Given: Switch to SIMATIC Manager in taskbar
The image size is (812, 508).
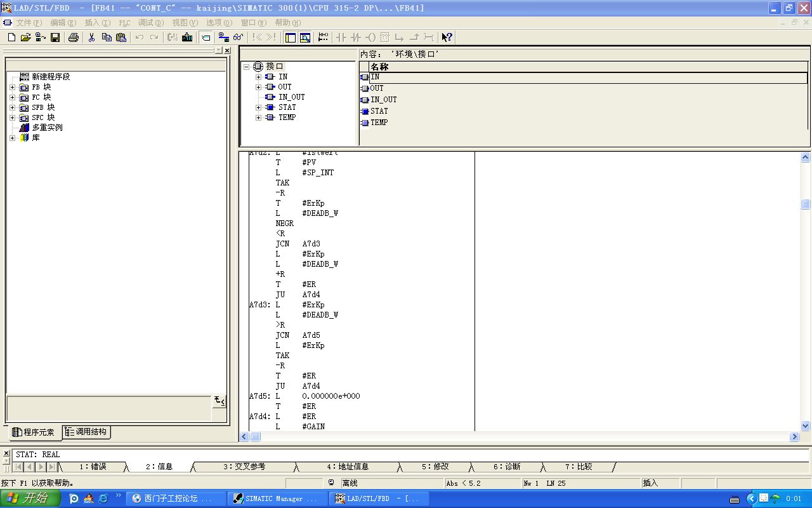Looking at the screenshot, I should click(x=274, y=498).
